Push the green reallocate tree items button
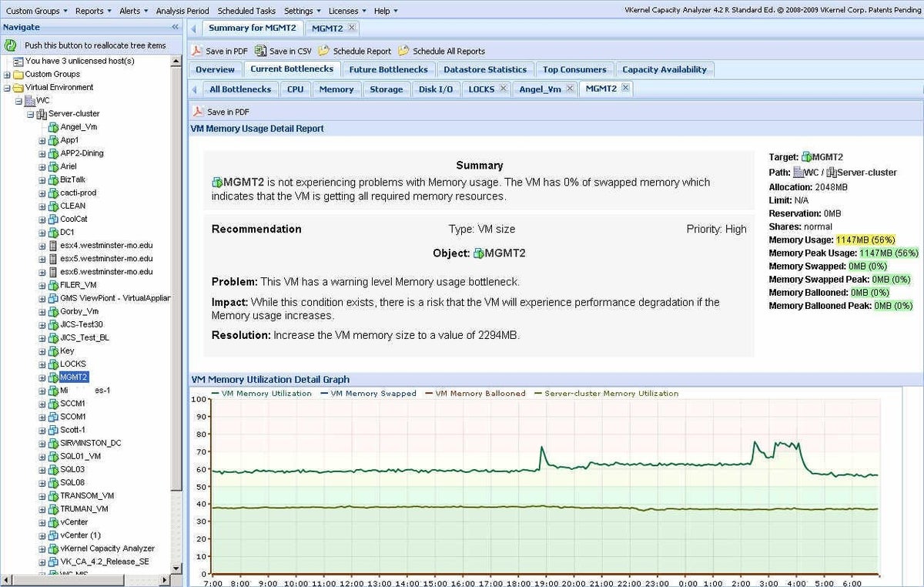This screenshot has height=587, width=924. point(11,45)
